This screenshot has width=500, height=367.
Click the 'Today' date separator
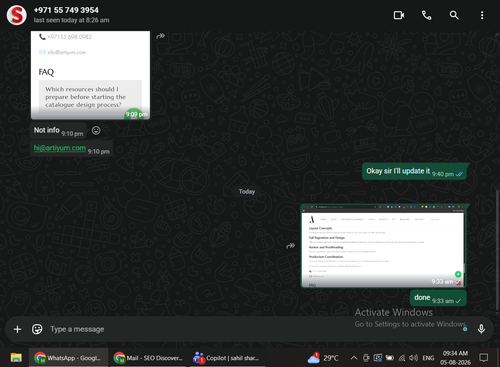(x=247, y=192)
